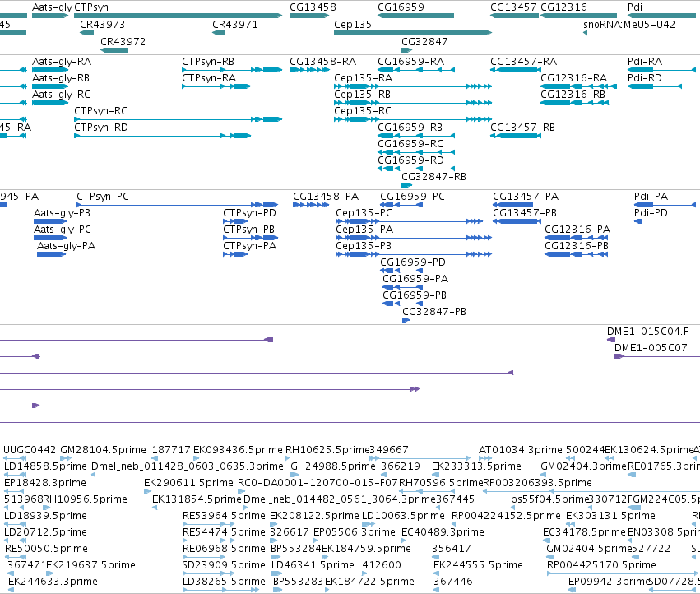Open transcript CTPsyn-RC
700x594 pixels.
(x=100, y=111)
